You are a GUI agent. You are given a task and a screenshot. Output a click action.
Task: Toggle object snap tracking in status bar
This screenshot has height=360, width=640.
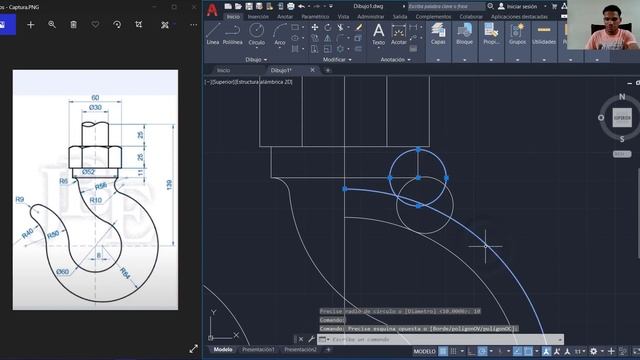coord(517,351)
